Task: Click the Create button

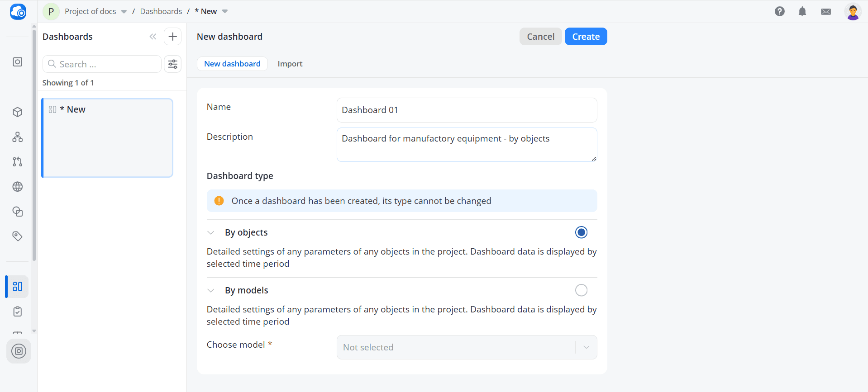Action: pos(586,37)
